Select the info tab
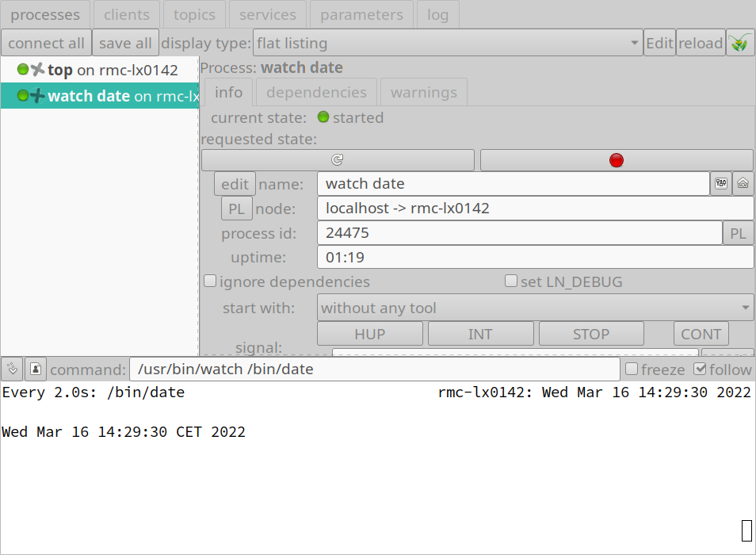Viewport: 756px width, 555px height. pos(228,92)
